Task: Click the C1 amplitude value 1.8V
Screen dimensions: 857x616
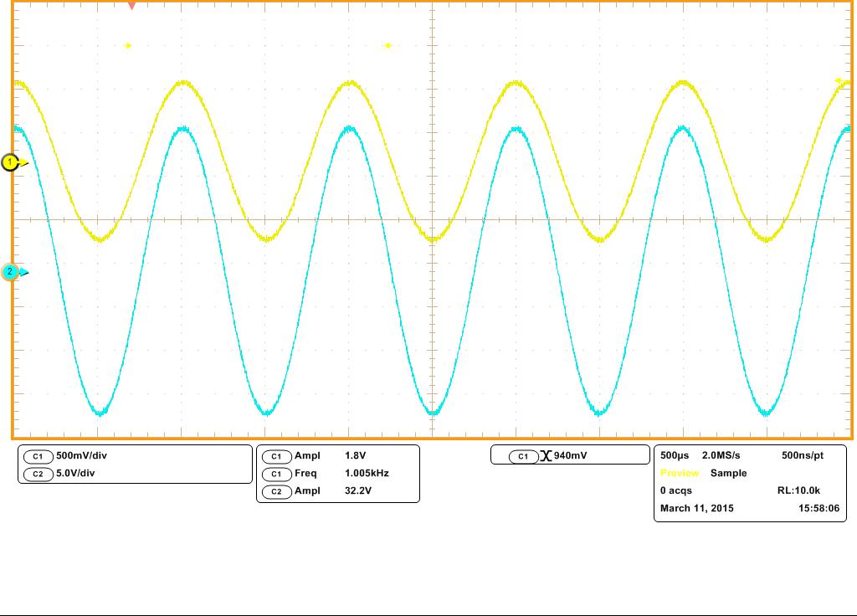Action: click(355, 455)
